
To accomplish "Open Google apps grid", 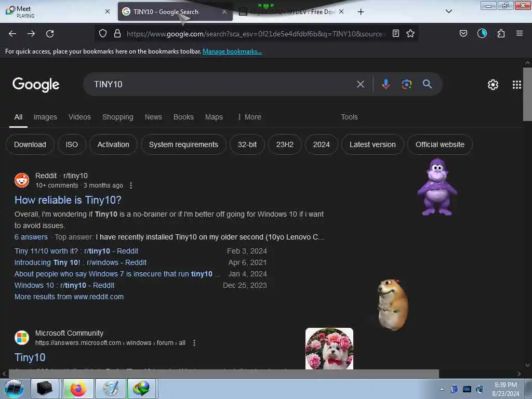I will (x=517, y=85).
